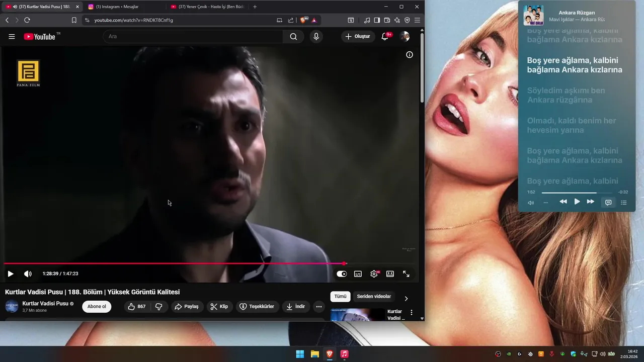
Task: Seek on the red video progress bar
Action: 209,263
